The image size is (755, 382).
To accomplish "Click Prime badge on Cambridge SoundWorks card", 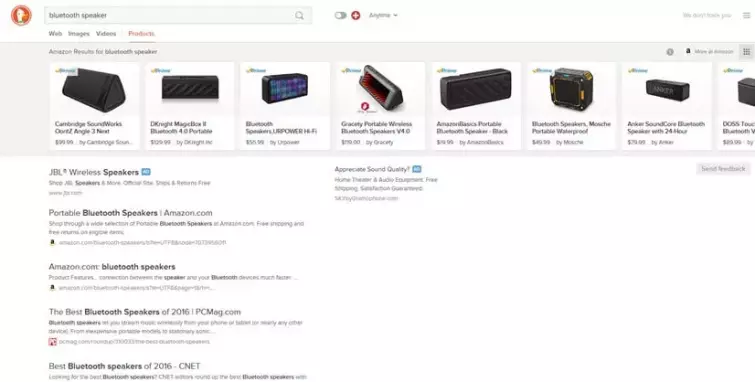I will click(x=65, y=71).
